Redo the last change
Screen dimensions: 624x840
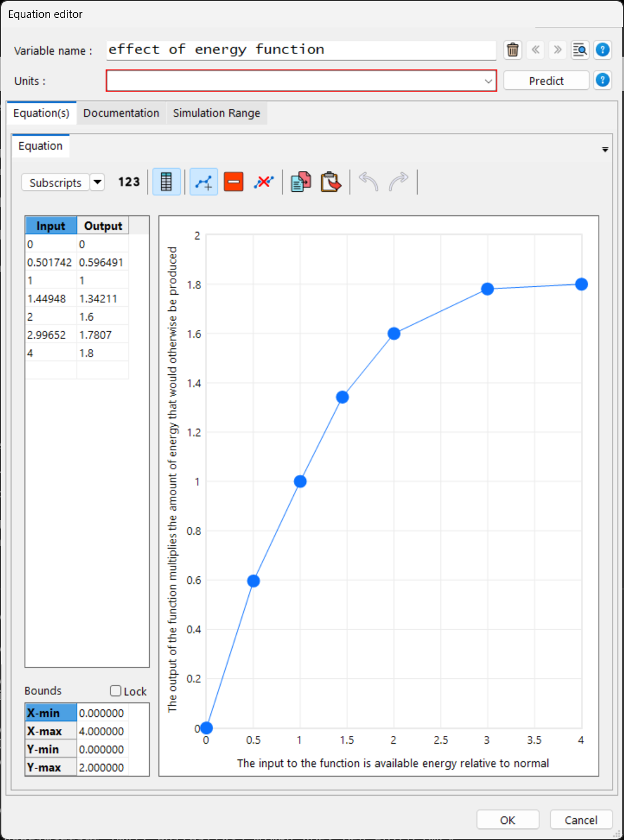[x=398, y=181]
